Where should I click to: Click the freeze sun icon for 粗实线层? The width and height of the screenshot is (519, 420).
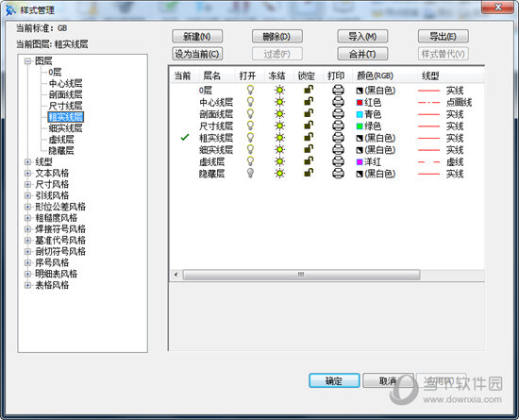coord(280,138)
